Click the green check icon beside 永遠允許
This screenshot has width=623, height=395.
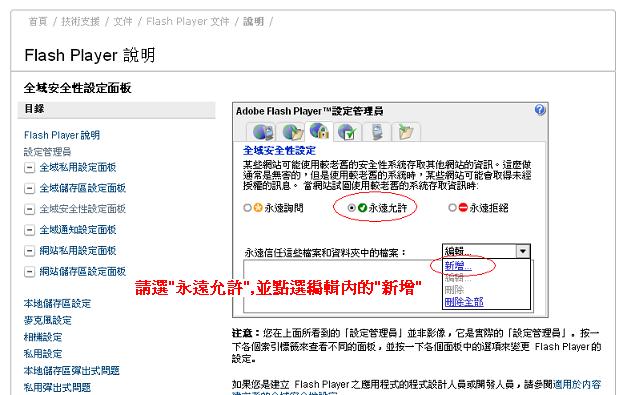click(x=362, y=207)
